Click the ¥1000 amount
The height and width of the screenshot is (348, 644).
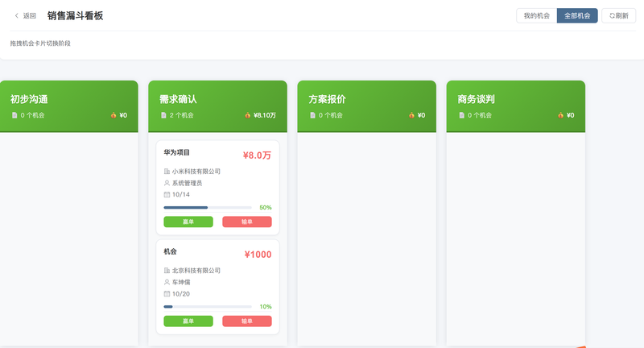point(258,255)
